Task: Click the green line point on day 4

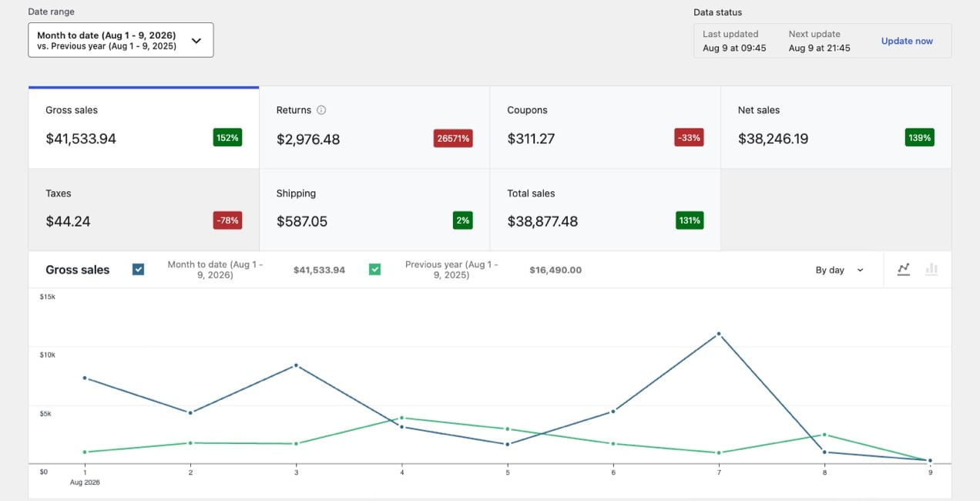Action: pos(401,418)
